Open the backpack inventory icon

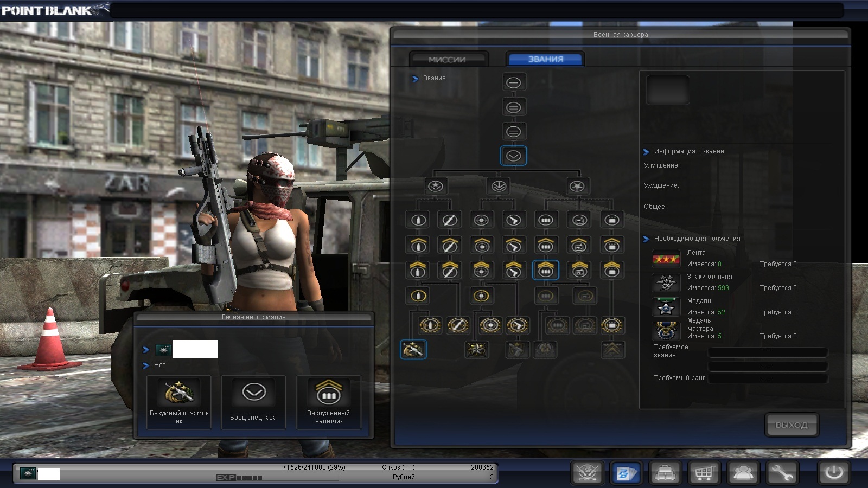pyautogui.click(x=665, y=473)
